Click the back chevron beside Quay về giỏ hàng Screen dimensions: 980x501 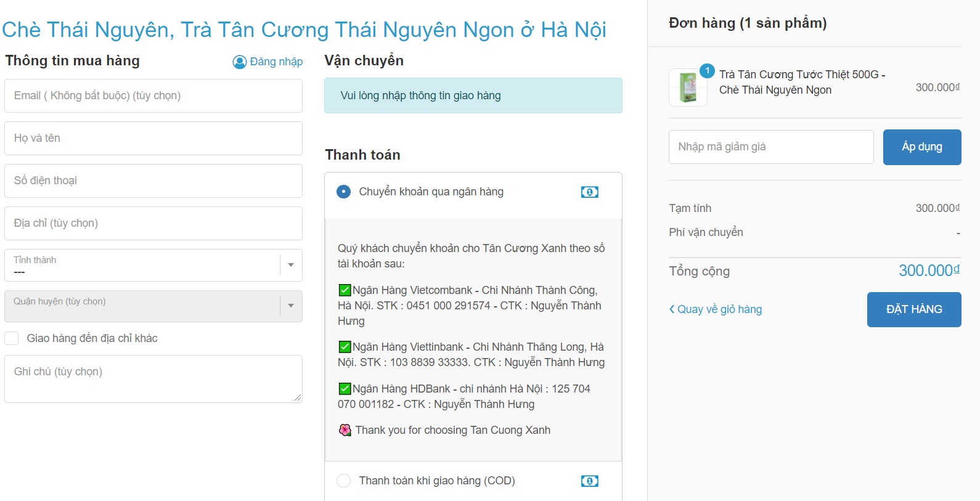pos(672,309)
